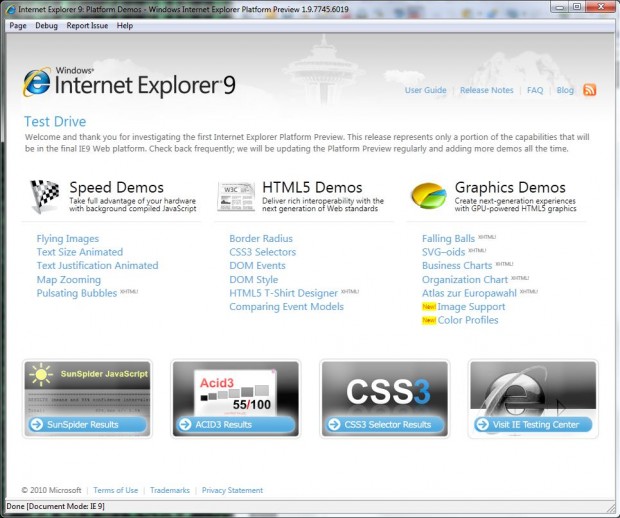The width and height of the screenshot is (620, 518).
Task: Open Text Justification Animated demo
Action: pyautogui.click(x=97, y=265)
